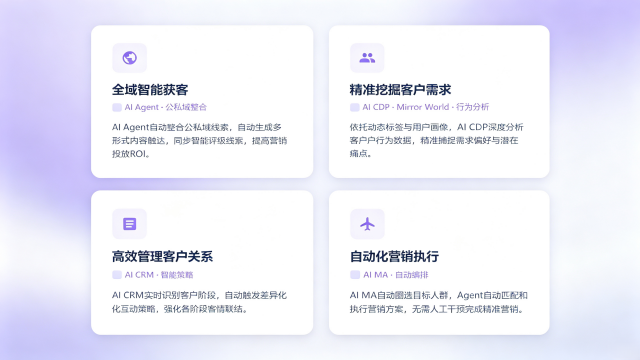Click the document list icon above 高效管理客户关系
This screenshot has height=360, width=640.
pyautogui.click(x=129, y=224)
